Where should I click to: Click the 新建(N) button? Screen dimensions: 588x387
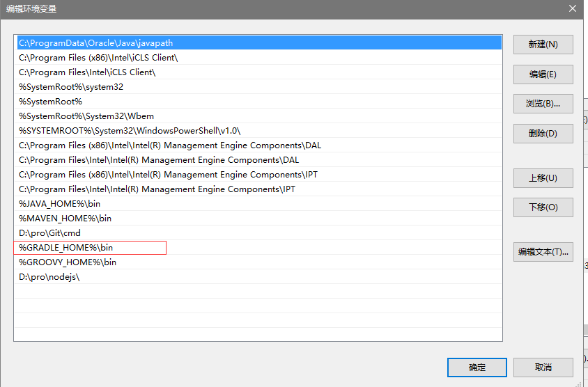coord(543,45)
